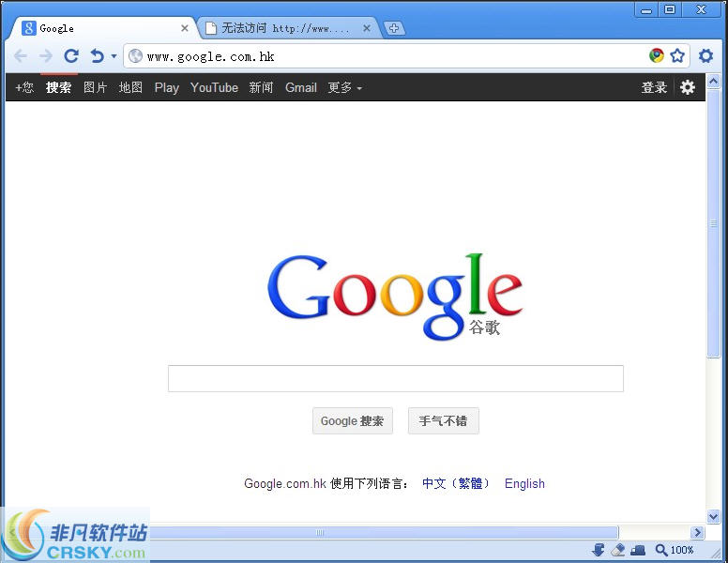Viewport: 728px width, 563px height.
Task: Open 地图 in the Google bar
Action: click(130, 87)
